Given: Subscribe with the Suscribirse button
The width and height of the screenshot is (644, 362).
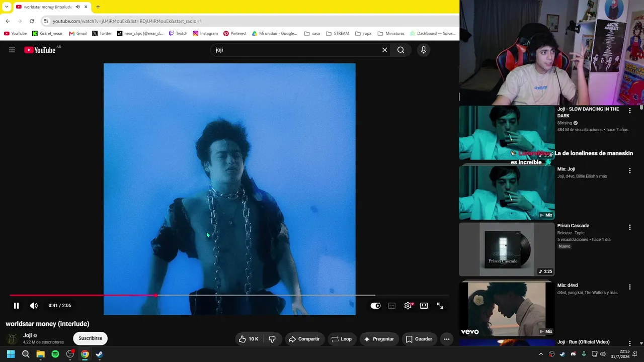Looking at the screenshot, I should click(90, 338).
